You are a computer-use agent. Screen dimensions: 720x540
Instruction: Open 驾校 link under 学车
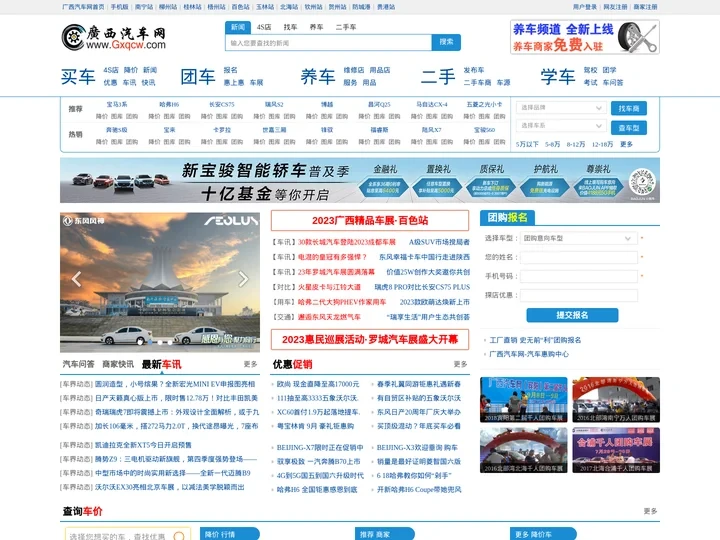(x=591, y=70)
